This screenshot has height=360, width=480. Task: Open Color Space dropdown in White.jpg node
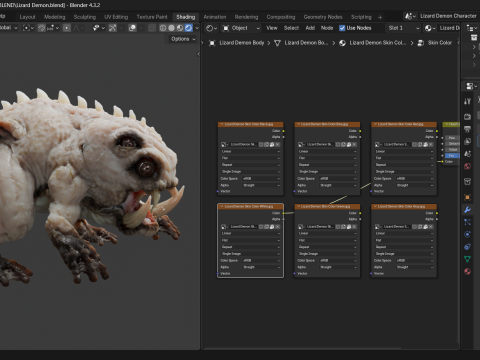[261, 260]
